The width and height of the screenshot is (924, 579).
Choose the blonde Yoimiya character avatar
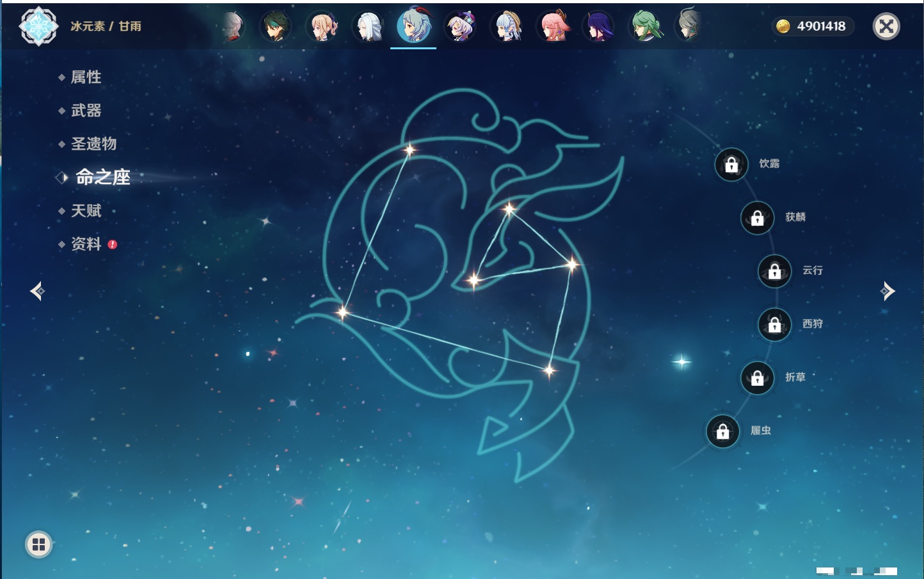[x=323, y=27]
